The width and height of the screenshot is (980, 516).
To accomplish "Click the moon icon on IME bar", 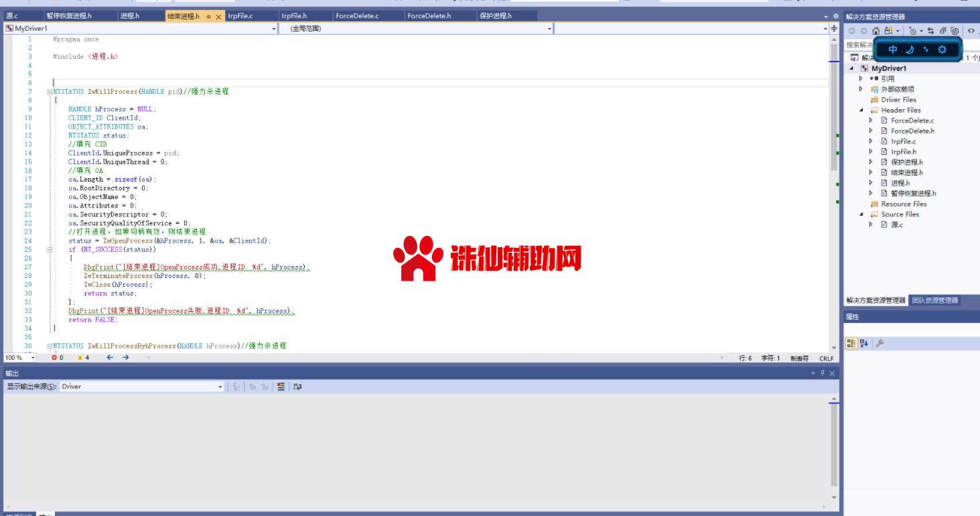I will [910, 49].
